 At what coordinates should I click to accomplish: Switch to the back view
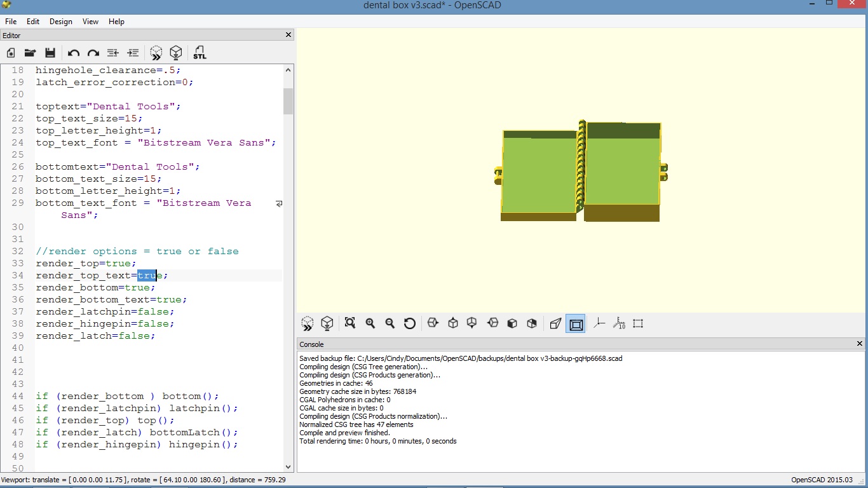532,323
